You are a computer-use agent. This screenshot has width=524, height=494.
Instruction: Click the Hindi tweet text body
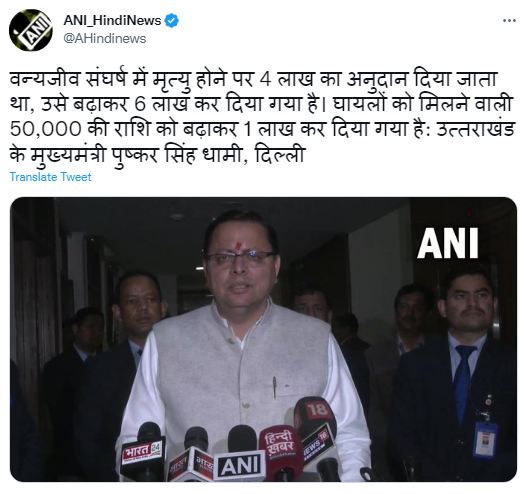pos(262,117)
